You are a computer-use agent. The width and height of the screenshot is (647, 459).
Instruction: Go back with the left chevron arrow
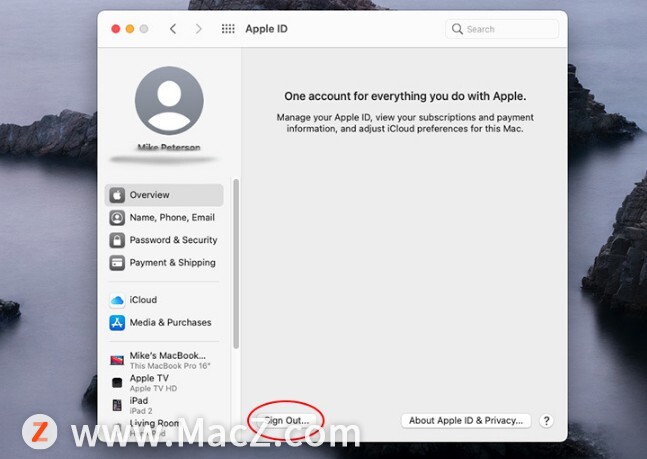coord(173,29)
